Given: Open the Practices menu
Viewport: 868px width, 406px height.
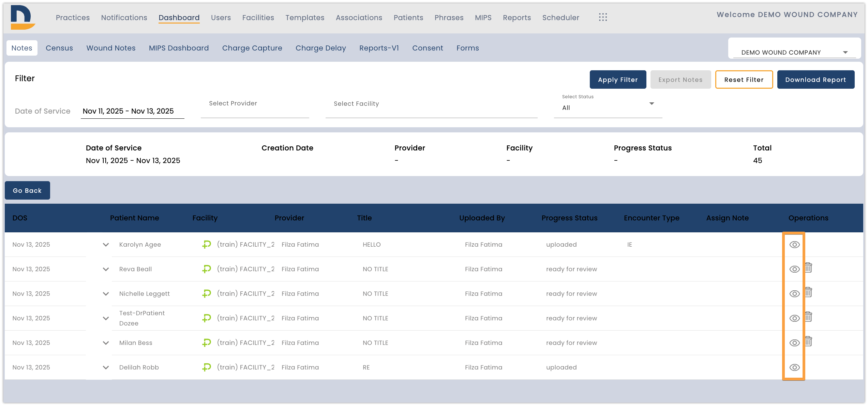Looking at the screenshot, I should tap(73, 17).
